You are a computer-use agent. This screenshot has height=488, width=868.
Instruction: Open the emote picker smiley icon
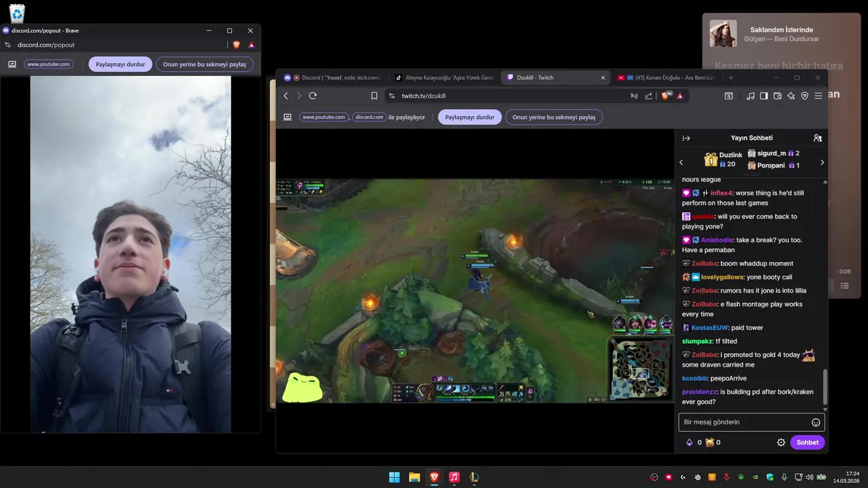816,422
